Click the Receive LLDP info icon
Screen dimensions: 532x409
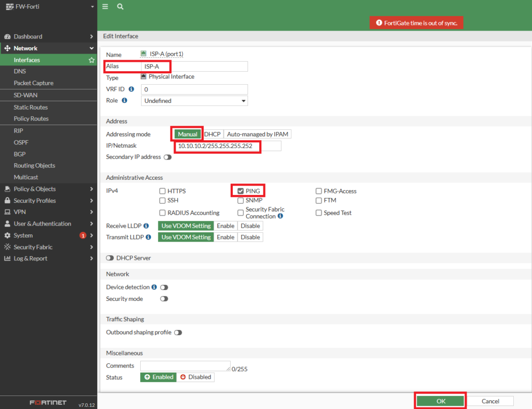(146, 226)
